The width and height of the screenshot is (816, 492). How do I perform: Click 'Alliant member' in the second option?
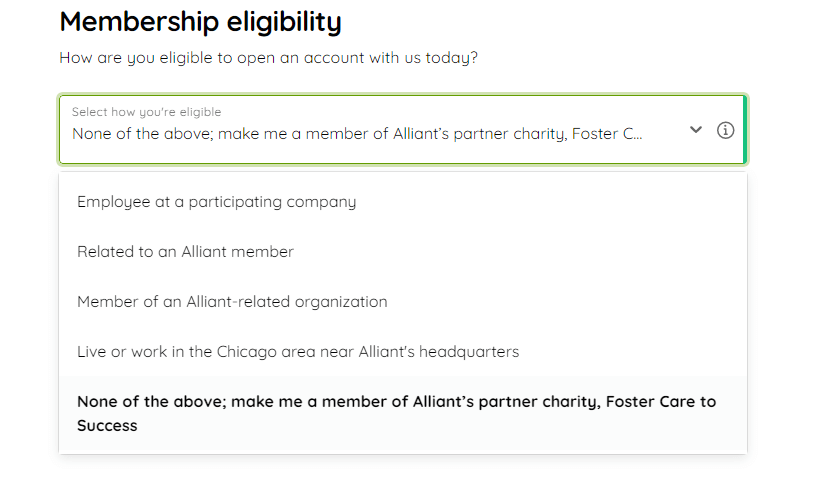[237, 252]
